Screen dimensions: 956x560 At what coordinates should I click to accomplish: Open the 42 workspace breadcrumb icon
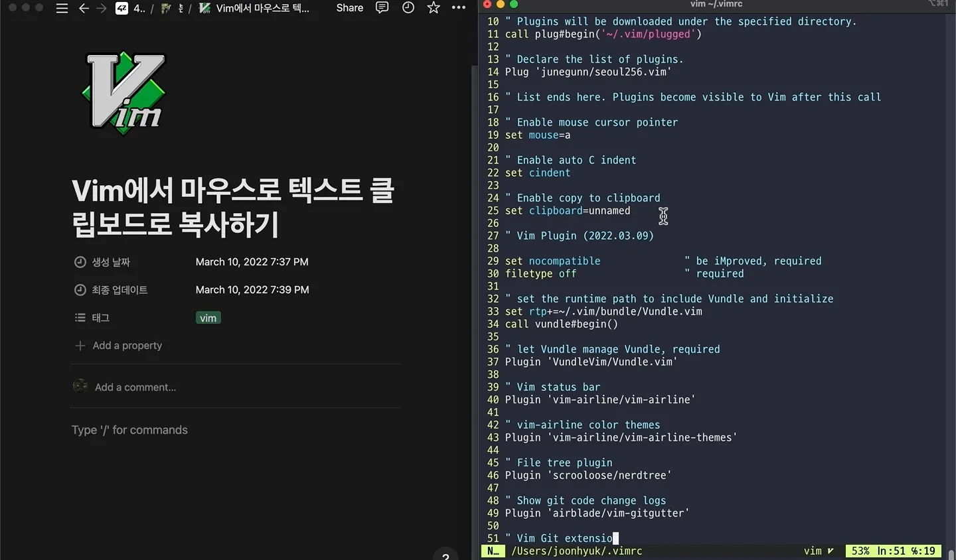[x=122, y=8]
